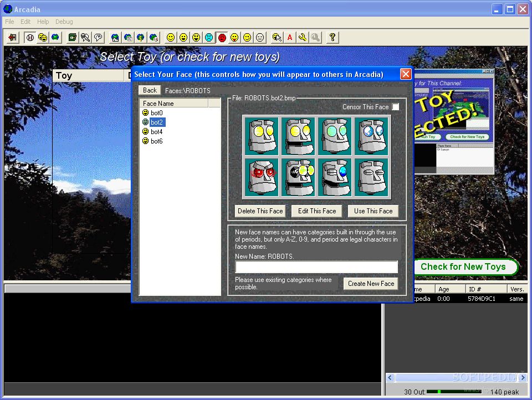This screenshot has height=400, width=532.
Task: Click Use This Face button
Action: pyautogui.click(x=373, y=211)
